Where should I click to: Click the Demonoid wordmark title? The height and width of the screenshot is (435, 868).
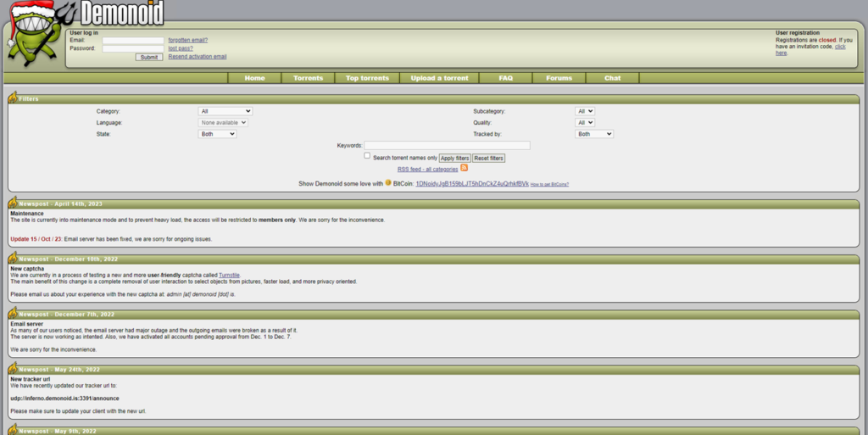(x=122, y=14)
